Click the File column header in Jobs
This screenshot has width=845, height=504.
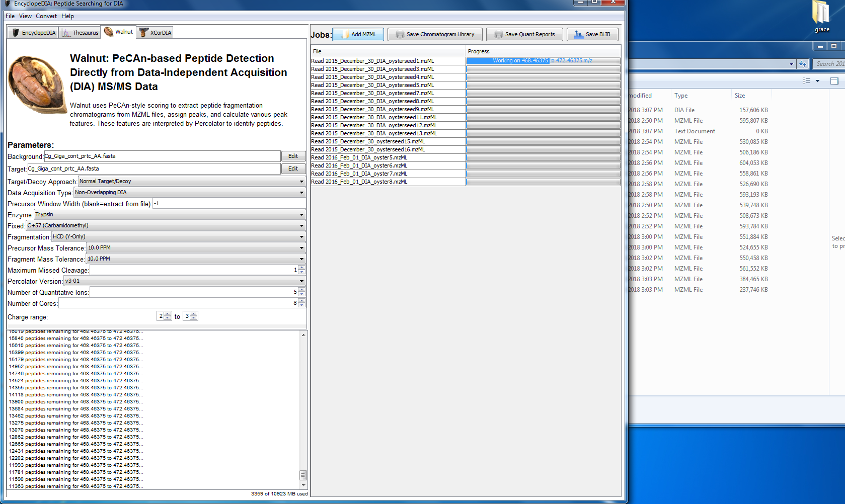click(x=388, y=51)
